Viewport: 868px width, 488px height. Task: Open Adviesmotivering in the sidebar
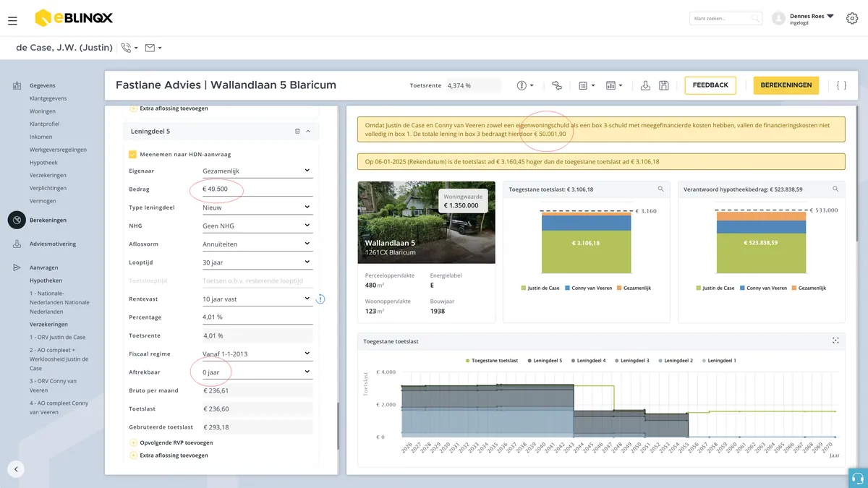click(x=53, y=244)
